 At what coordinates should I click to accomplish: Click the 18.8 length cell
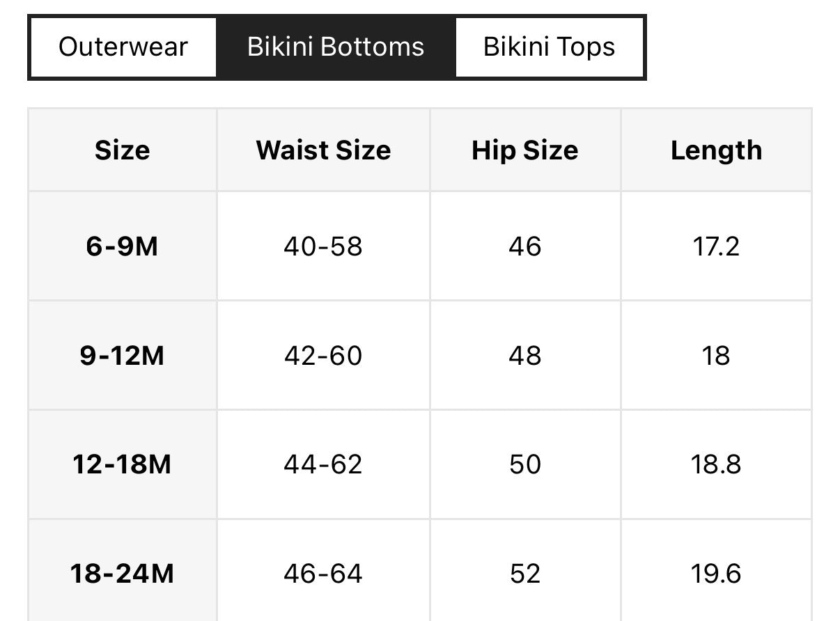click(x=716, y=464)
